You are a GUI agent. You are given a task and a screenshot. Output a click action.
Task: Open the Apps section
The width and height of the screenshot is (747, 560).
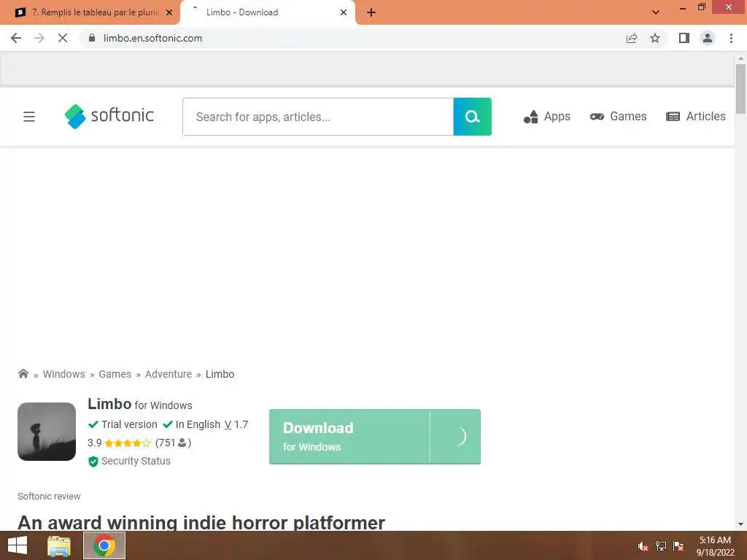click(x=547, y=117)
